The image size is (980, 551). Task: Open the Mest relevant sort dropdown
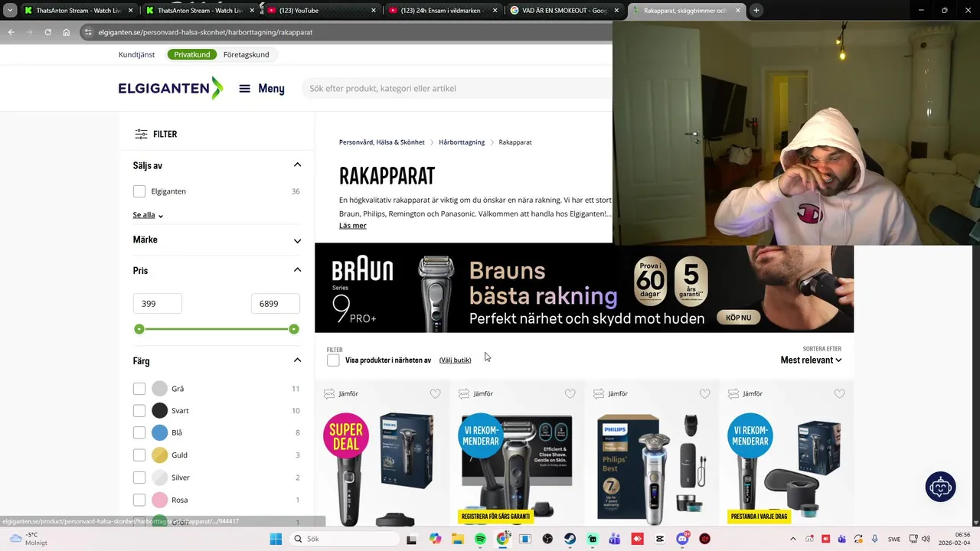click(811, 360)
